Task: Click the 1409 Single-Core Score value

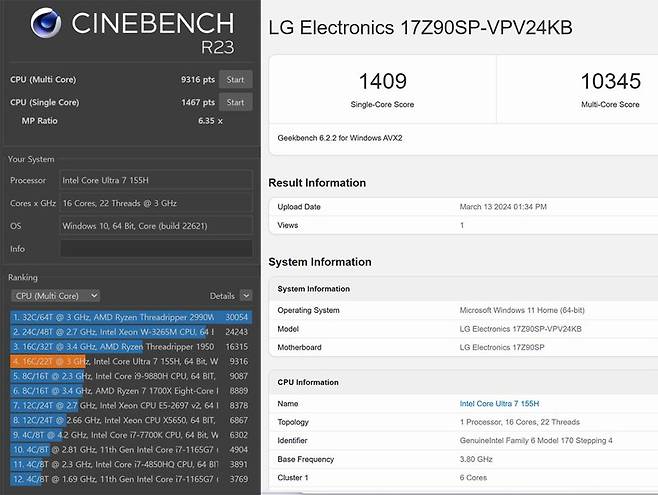Action: pos(377,82)
